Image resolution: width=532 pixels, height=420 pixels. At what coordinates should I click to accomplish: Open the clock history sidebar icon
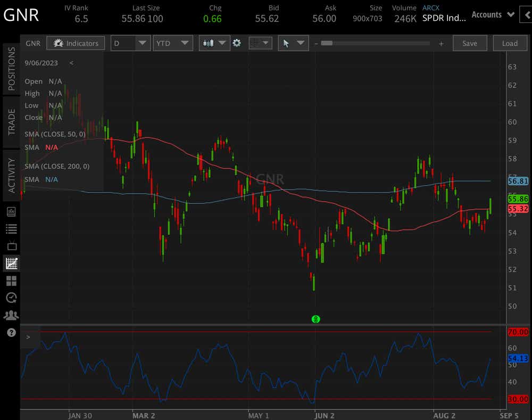[12, 298]
